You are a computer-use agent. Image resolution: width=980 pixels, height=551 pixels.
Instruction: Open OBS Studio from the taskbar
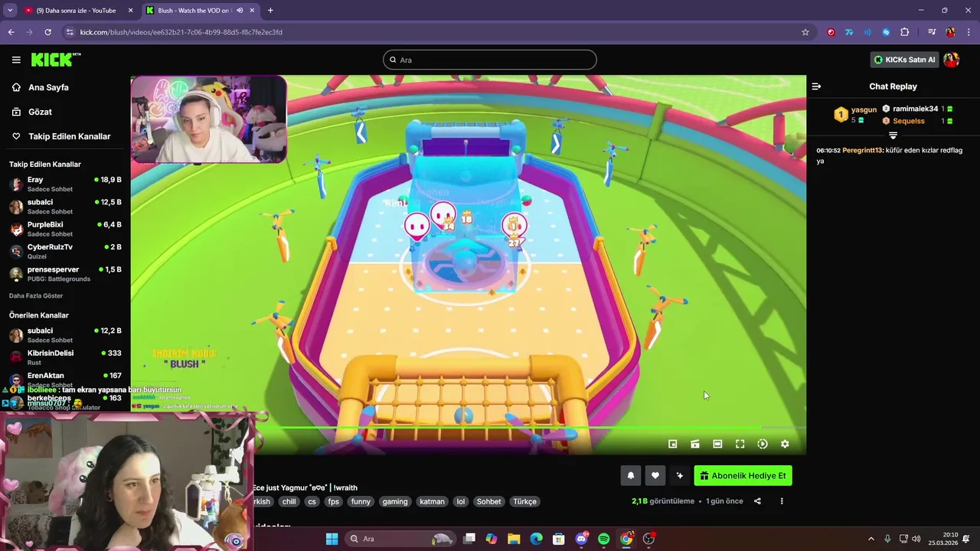pyautogui.click(x=649, y=539)
